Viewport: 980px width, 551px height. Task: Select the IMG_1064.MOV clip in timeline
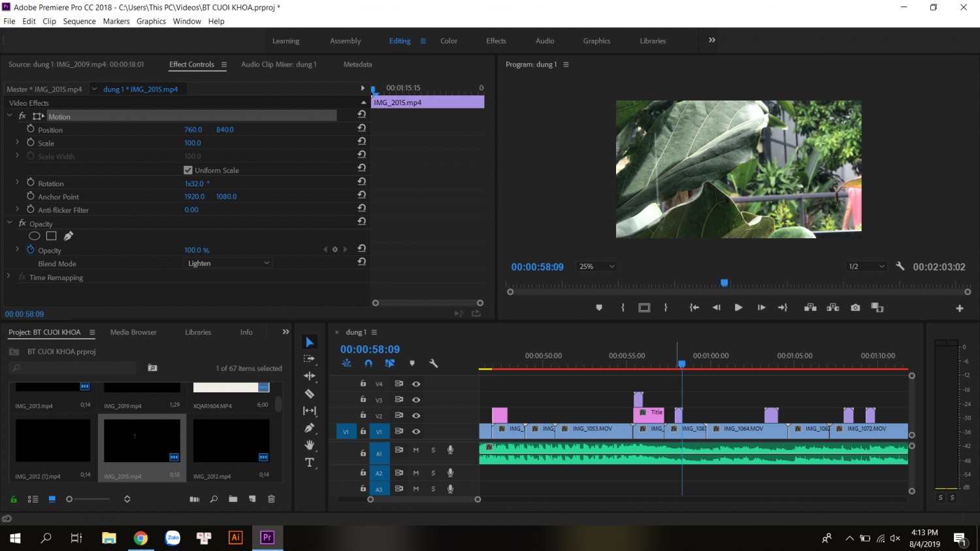coord(747,431)
